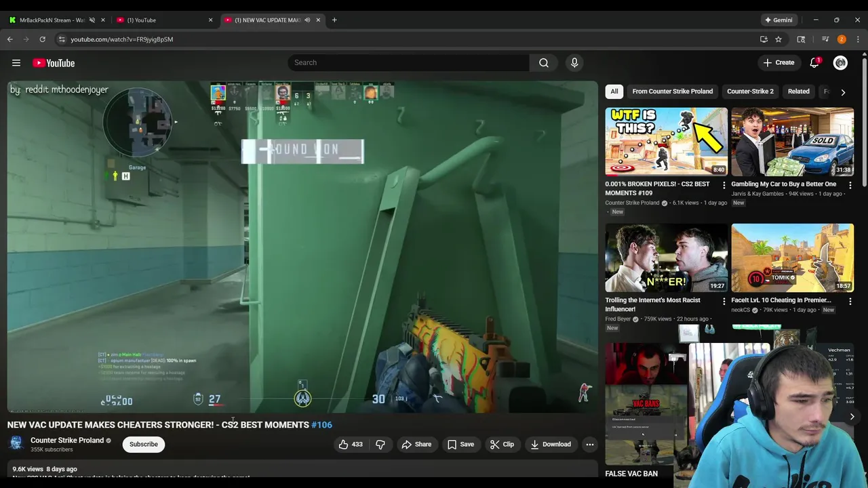Image resolution: width=868 pixels, height=488 pixels.
Task: Go forward with the browser forward arrow
Action: 26,39
